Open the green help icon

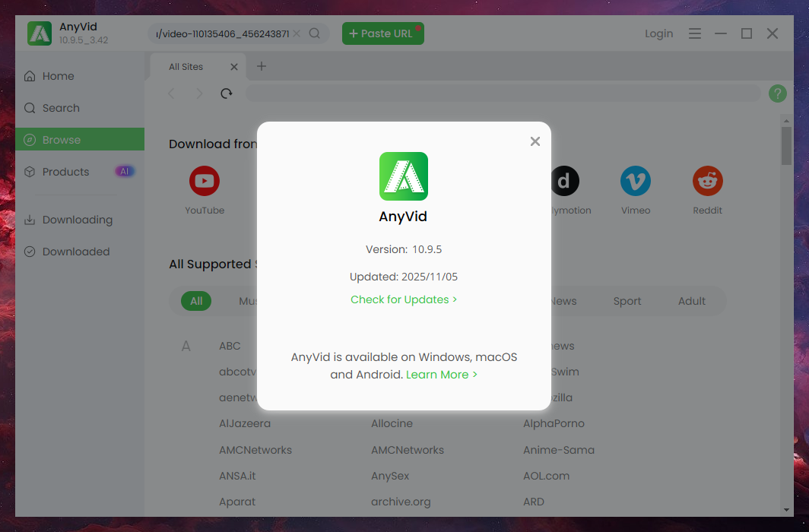coord(778,93)
